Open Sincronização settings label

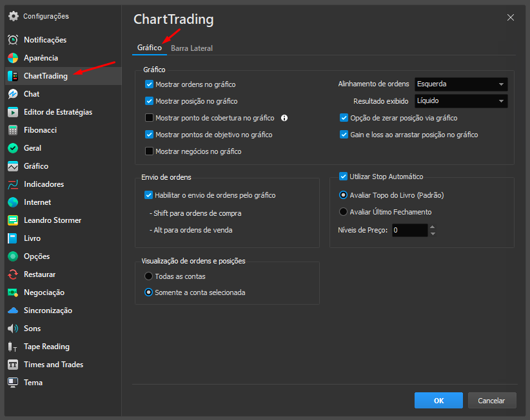(48, 310)
